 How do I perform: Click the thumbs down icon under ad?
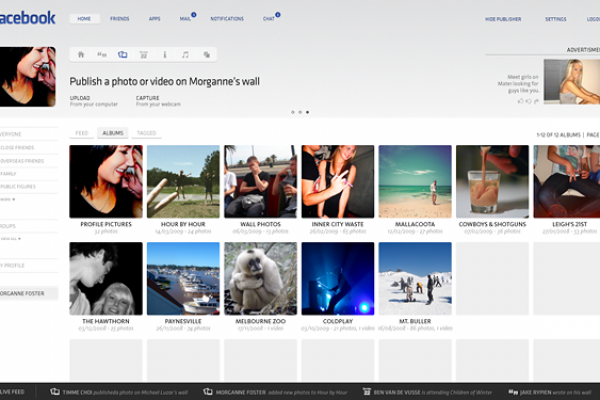tap(528, 101)
